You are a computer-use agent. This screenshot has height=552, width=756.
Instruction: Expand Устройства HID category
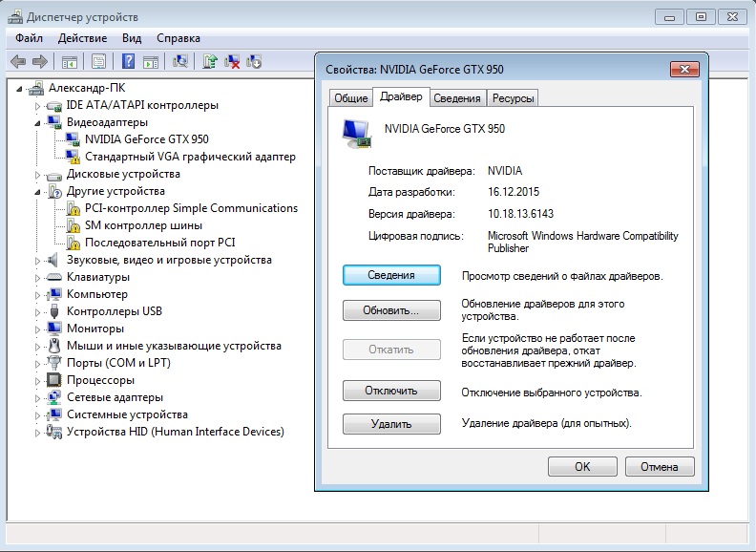(37, 433)
